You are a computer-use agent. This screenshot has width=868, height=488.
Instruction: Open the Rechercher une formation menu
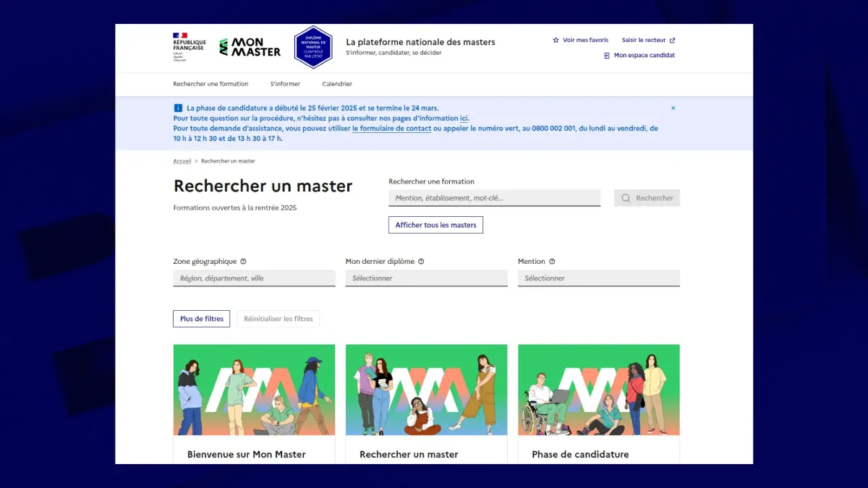(210, 84)
